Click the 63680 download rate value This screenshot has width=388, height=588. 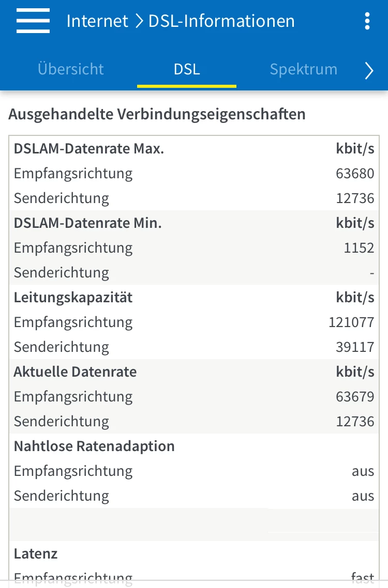tap(355, 174)
